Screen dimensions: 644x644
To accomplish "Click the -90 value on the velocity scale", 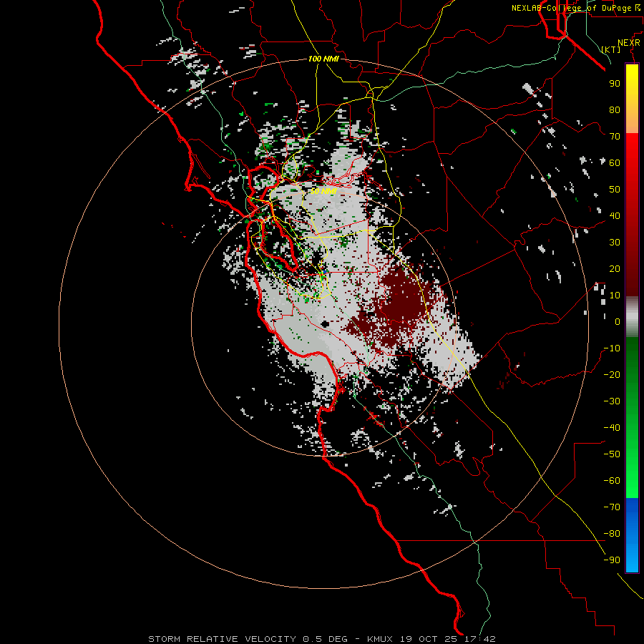I will click(612, 560).
